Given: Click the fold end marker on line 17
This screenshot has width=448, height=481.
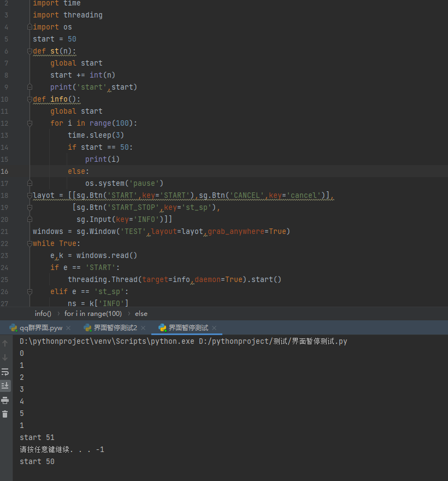Looking at the screenshot, I should coord(30,183).
